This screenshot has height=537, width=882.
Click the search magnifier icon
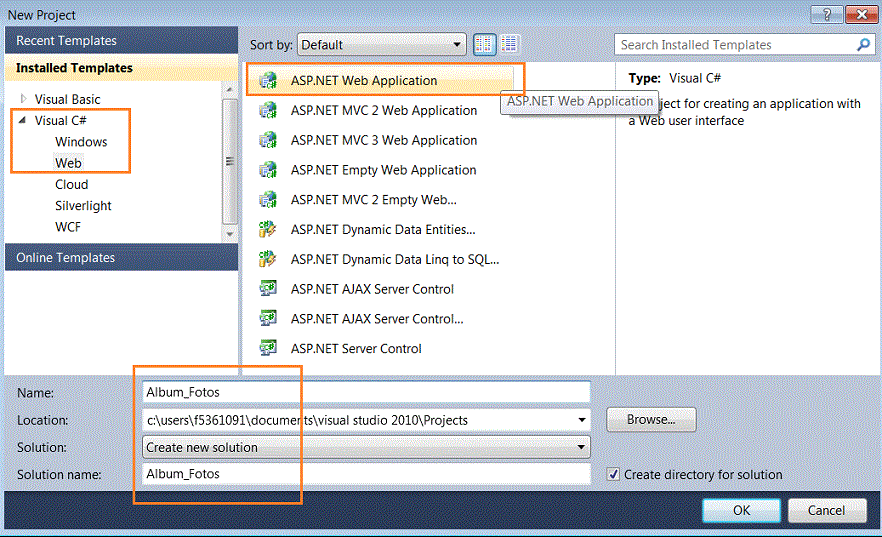pos(863,44)
